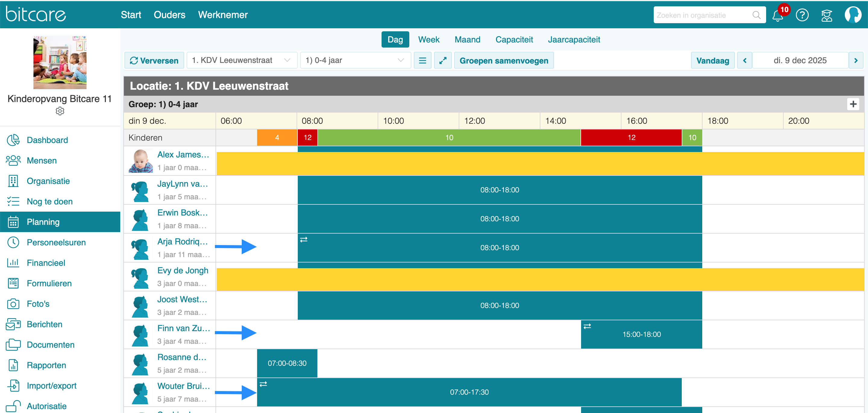Click the plus icon in group header
The image size is (868, 413).
coord(853,104)
